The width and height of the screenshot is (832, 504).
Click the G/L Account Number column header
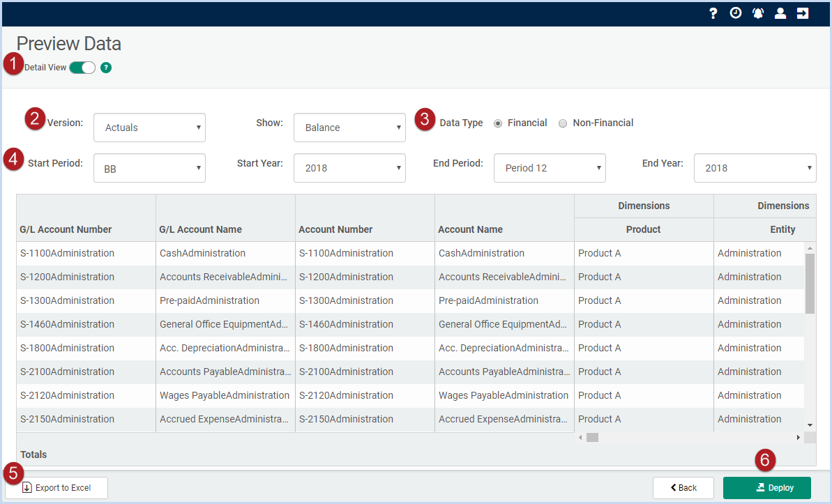tap(66, 230)
